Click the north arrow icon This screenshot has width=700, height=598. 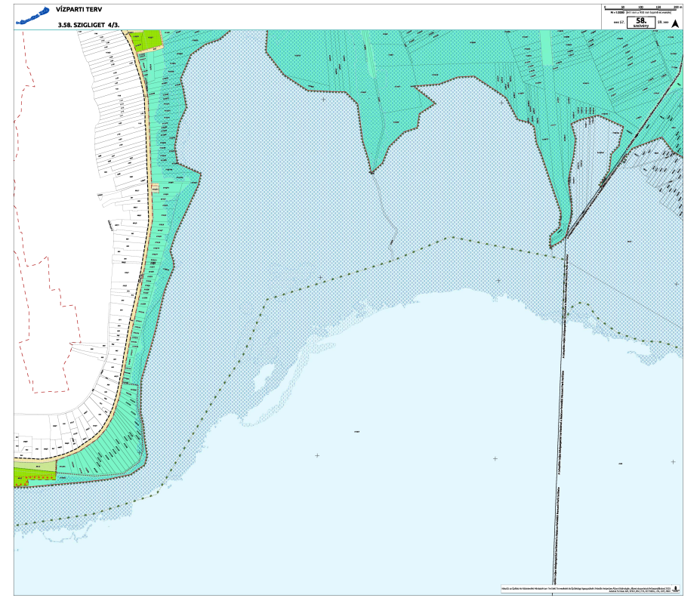[676, 23]
